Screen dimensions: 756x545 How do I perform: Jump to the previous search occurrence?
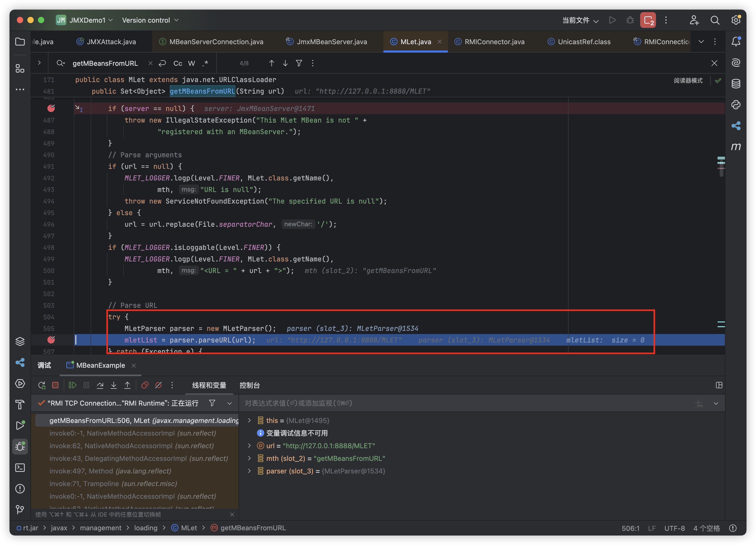point(271,63)
